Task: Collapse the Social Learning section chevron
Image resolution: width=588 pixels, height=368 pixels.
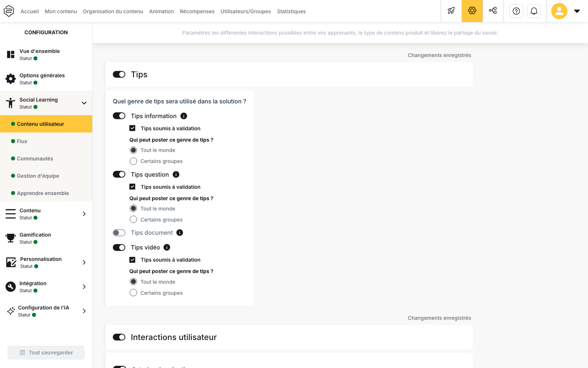Action: [x=84, y=103]
